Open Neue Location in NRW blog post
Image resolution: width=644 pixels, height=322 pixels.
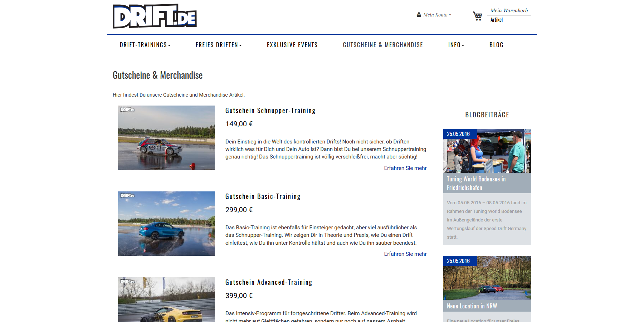coord(472,306)
